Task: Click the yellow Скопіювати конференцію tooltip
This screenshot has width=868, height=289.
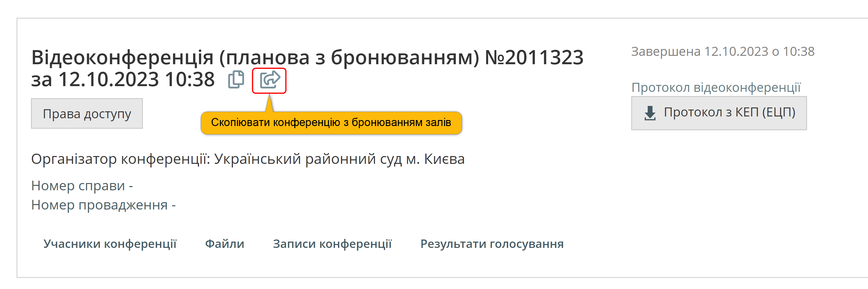Action: click(x=331, y=123)
